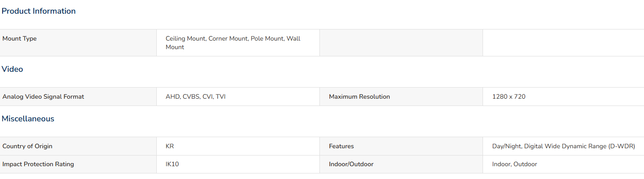
Task: Click the empty label cell beside Mount Type value
Action: point(401,43)
